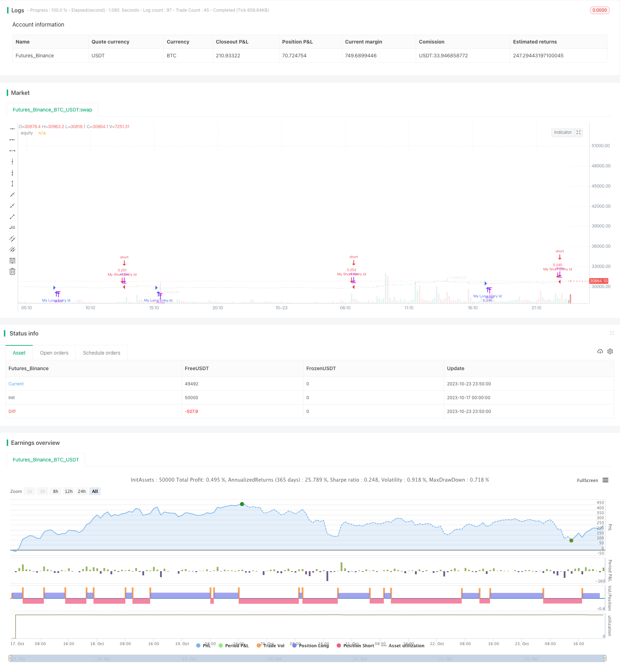Select the parallel channel drawing tool
This screenshot has width=620, height=672.
[x=12, y=239]
